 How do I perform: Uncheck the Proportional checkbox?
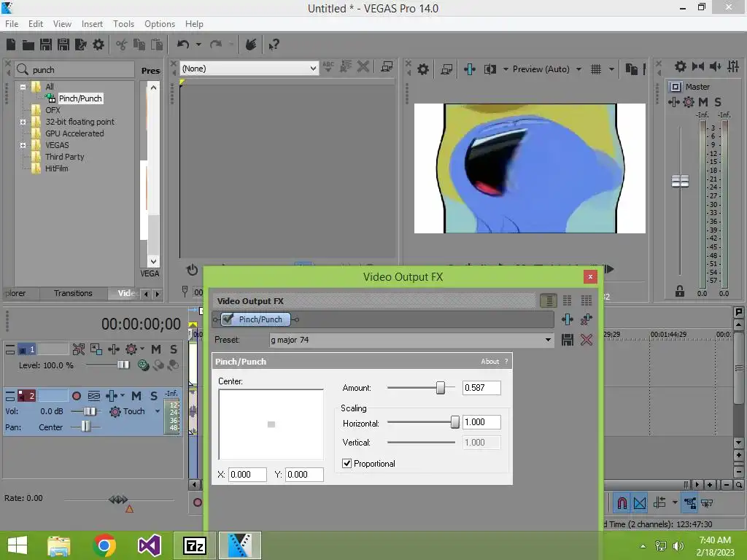(x=347, y=463)
